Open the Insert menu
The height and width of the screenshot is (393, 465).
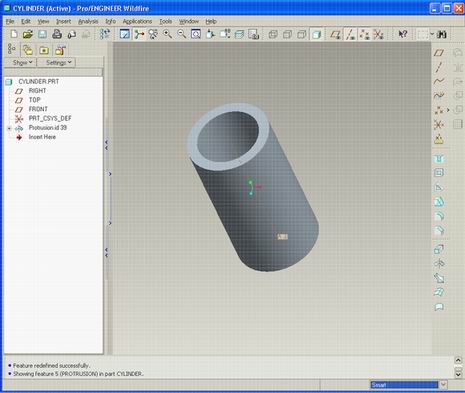pyautogui.click(x=63, y=21)
